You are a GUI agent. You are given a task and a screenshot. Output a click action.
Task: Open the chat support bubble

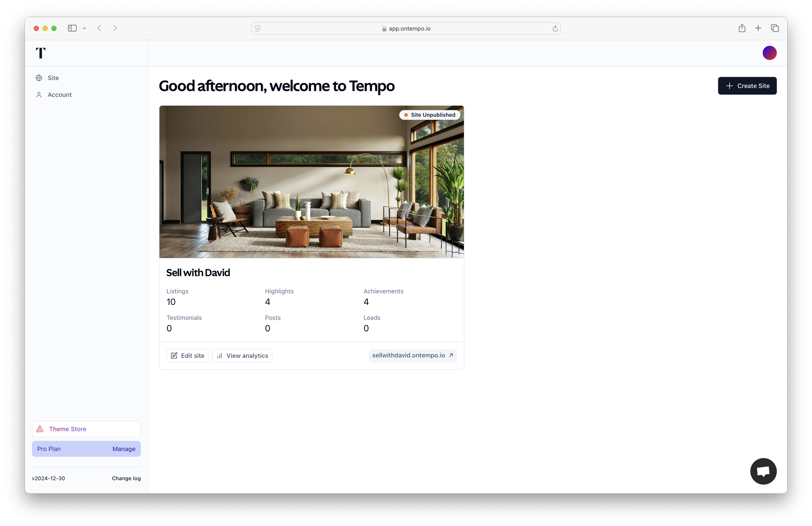click(x=763, y=471)
